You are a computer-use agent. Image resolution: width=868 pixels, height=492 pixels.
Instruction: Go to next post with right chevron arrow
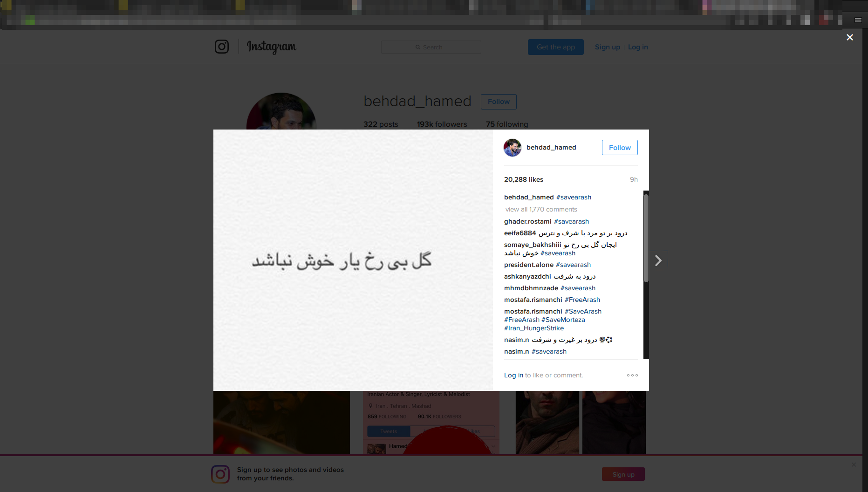pos(658,260)
